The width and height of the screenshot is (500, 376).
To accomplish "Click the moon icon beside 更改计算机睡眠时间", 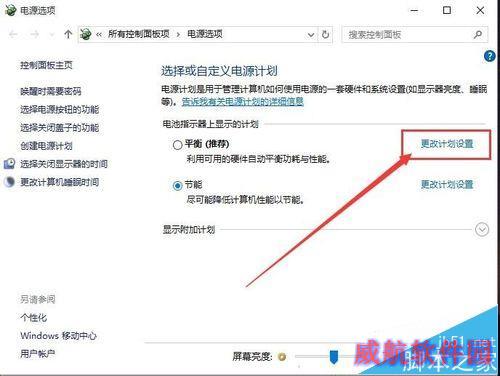I will tap(10, 182).
